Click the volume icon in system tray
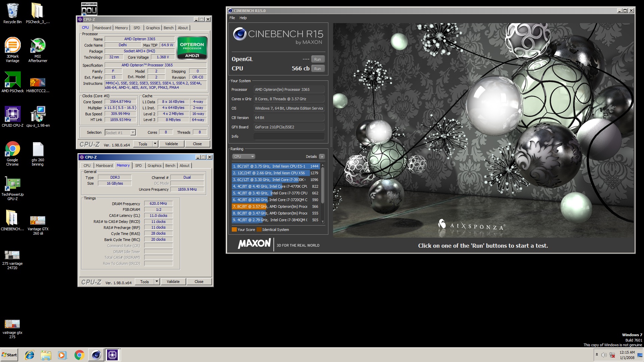 click(604, 355)
